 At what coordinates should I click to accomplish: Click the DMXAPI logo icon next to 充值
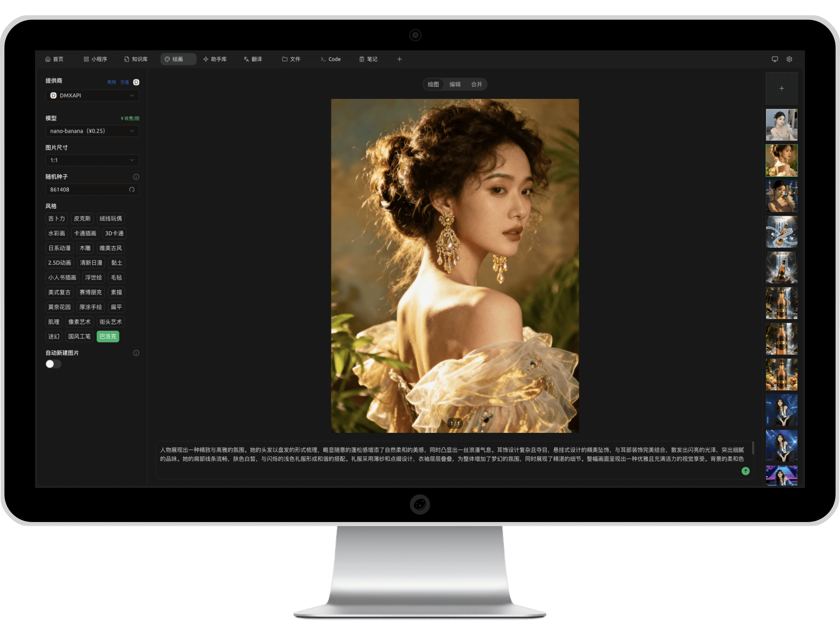(x=136, y=82)
